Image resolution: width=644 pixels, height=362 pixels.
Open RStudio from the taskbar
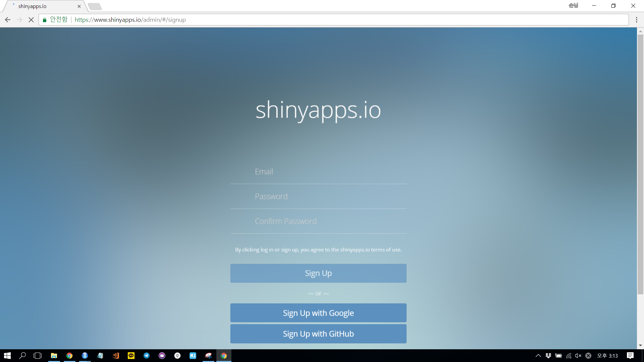point(85,356)
